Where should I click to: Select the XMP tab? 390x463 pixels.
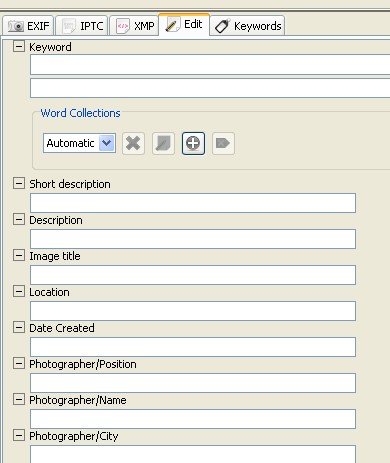pyautogui.click(x=134, y=26)
